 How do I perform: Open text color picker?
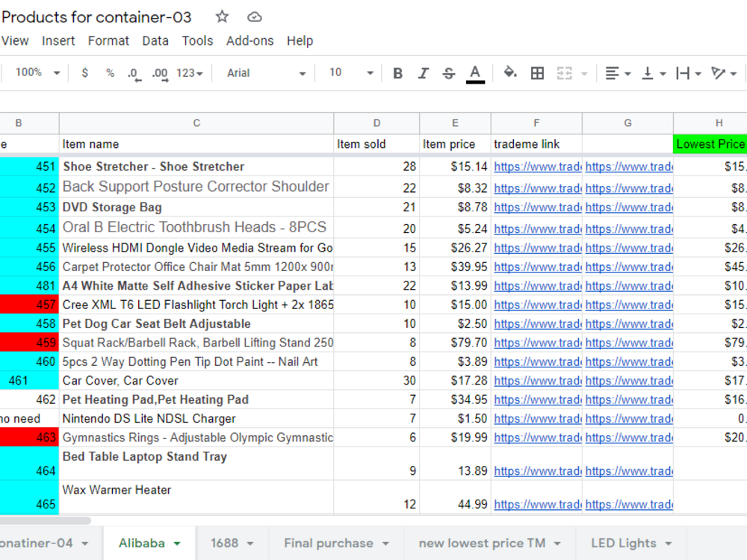(x=475, y=74)
